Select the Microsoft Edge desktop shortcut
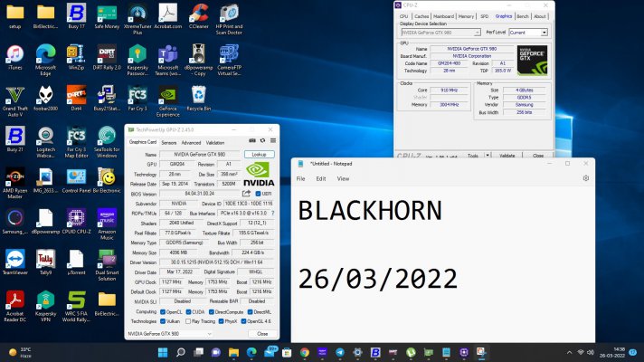The height and width of the screenshot is (362, 644). click(x=45, y=61)
